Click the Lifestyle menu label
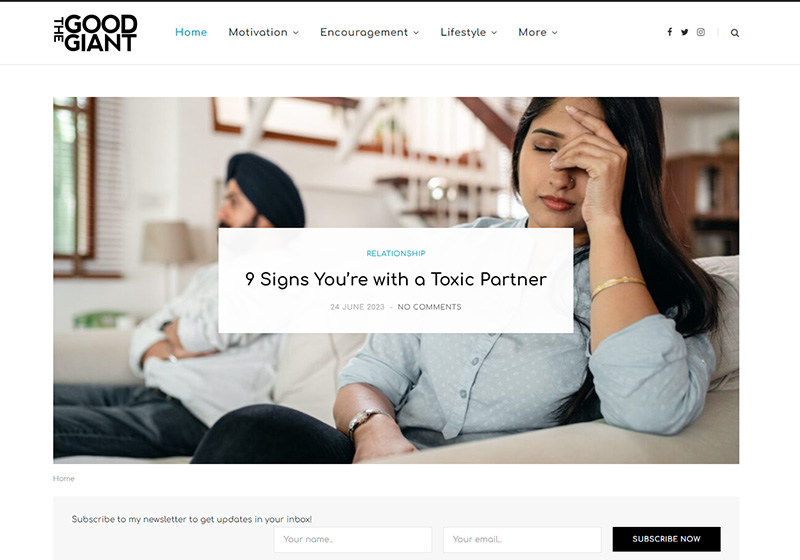This screenshot has height=560, width=800. [x=463, y=32]
